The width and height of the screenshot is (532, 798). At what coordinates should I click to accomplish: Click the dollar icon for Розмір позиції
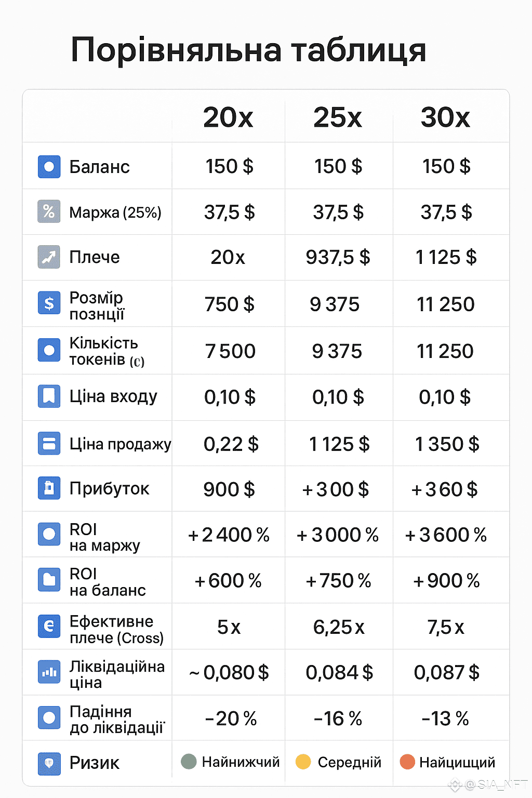49,303
